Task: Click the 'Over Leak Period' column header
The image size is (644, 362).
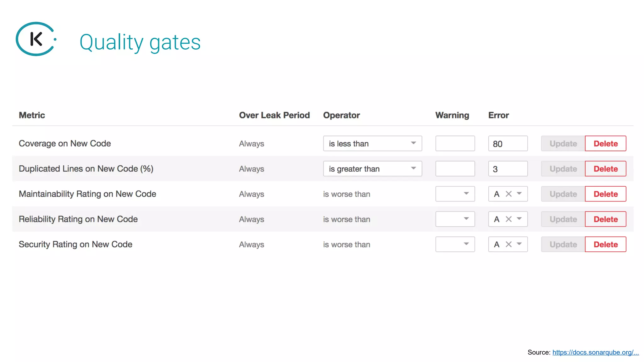Action: (x=274, y=115)
